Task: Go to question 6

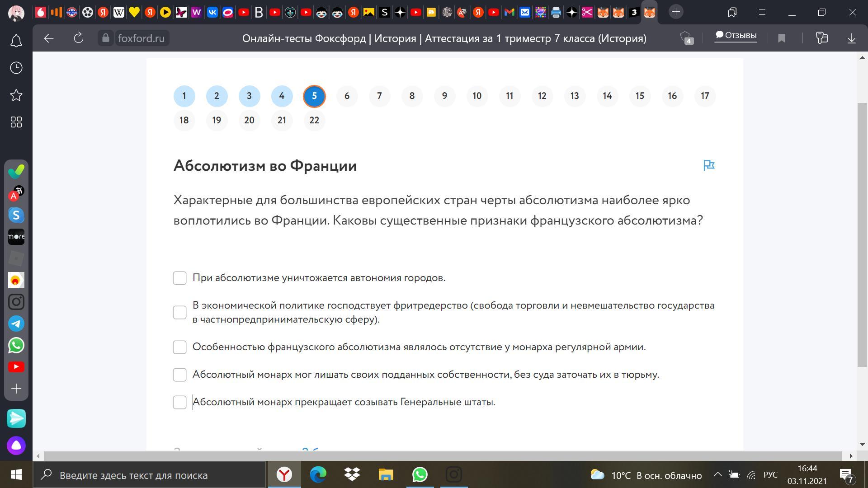Action: tap(347, 96)
